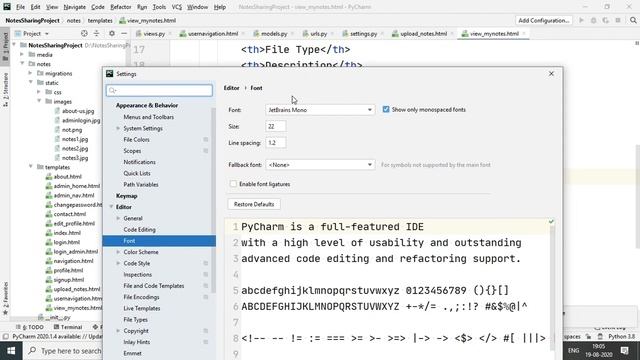The height and width of the screenshot is (360, 640).
Task: Click the File Colors project-level marker icon
Action: (x=206, y=140)
